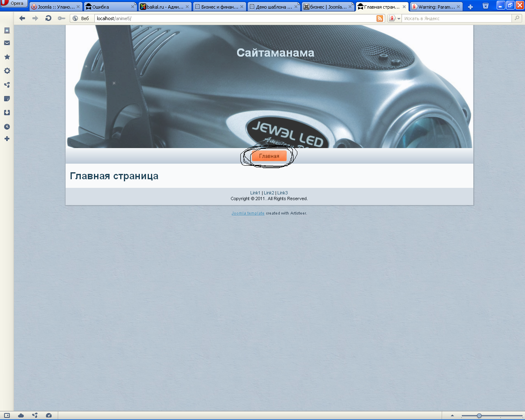
Task: Click the orange Главная menu button
Action: 269,156
